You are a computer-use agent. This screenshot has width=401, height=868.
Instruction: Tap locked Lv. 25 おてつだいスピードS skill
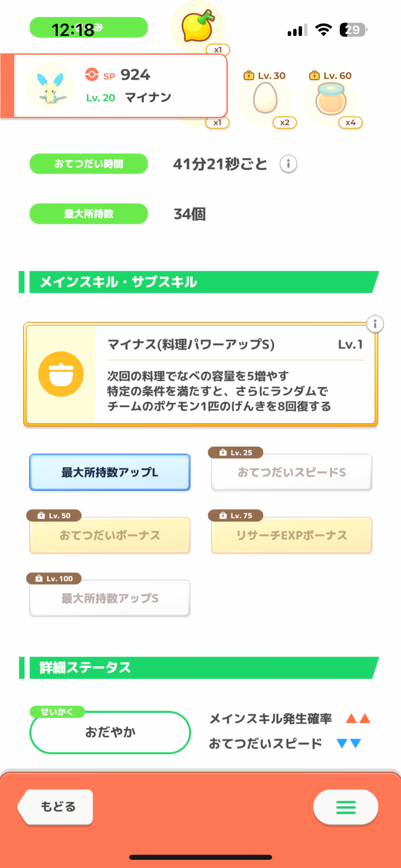[292, 472]
